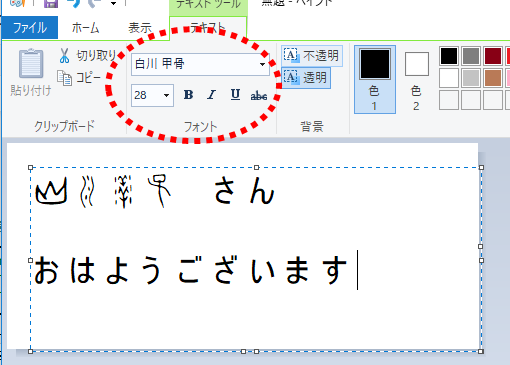This screenshot has width=510, height=365.
Task: Click the Cut (切り取り) scissors button
Action: point(88,56)
